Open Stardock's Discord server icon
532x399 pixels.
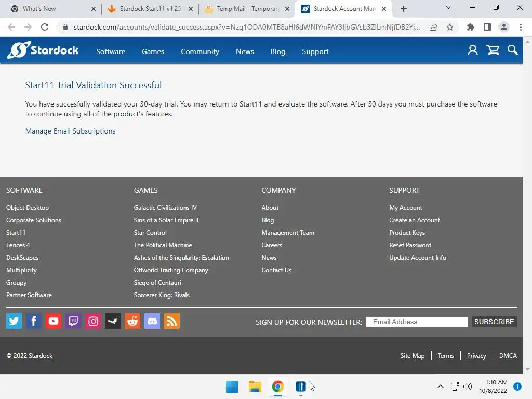click(x=152, y=321)
